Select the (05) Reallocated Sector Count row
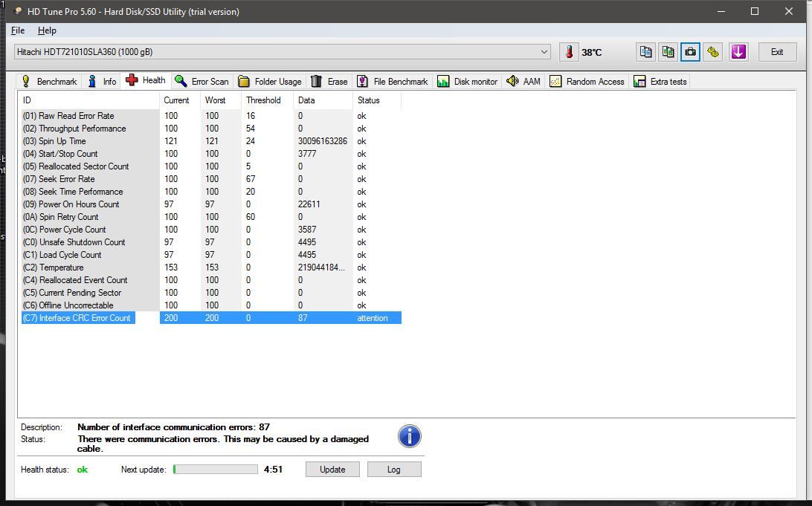Screen dimensions: 812x506 tap(211, 166)
